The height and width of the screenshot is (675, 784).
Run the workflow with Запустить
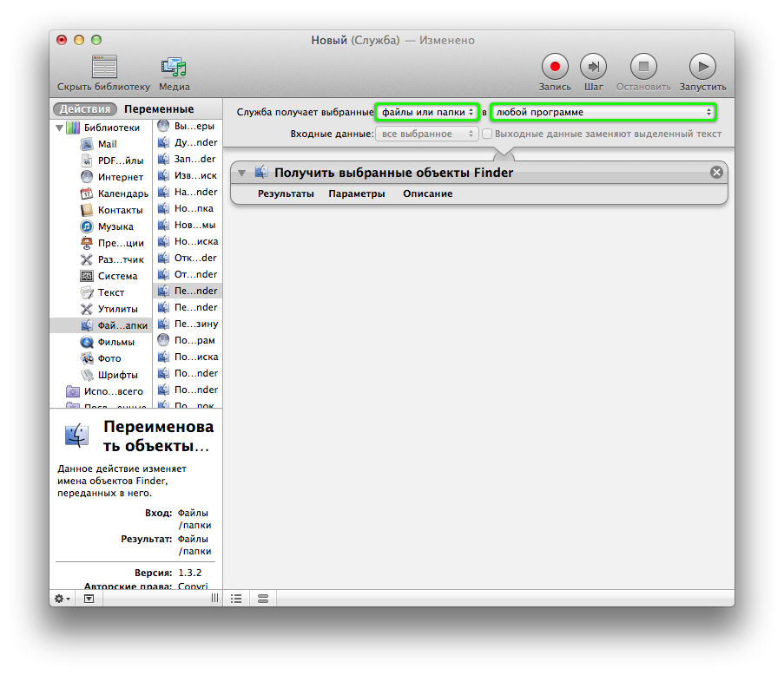pos(702,66)
